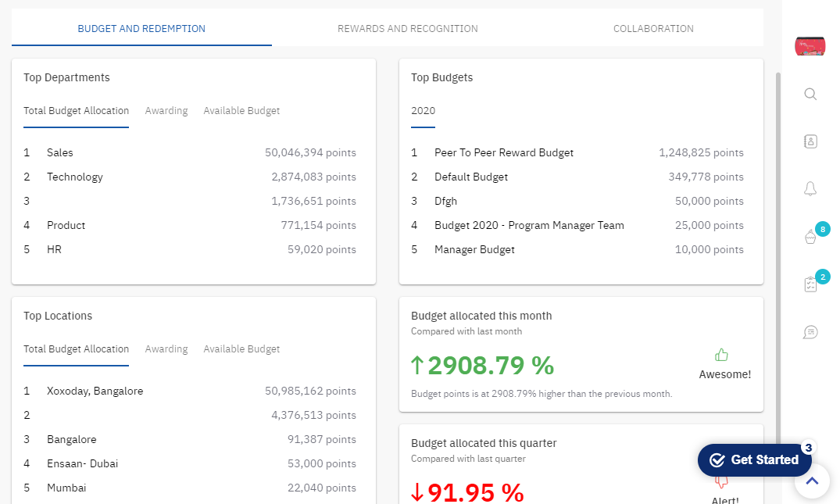The width and height of the screenshot is (840, 504).
Task: Click the Mumbai location
Action: point(66,488)
